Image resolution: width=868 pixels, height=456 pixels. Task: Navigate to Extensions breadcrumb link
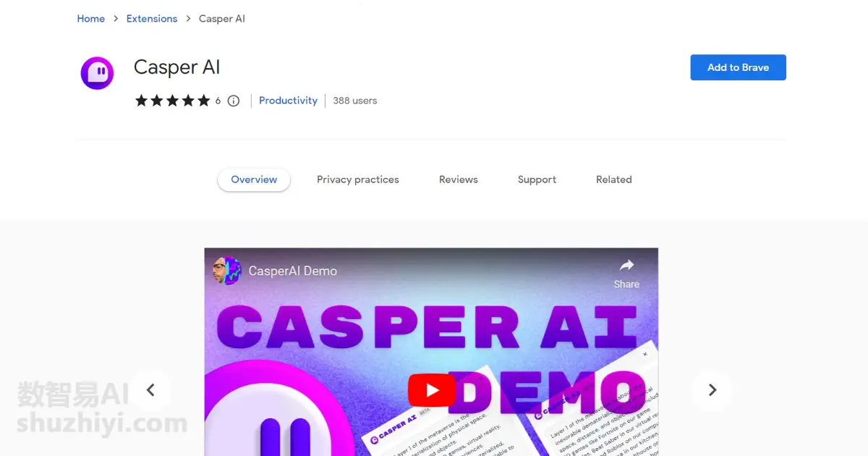152,19
